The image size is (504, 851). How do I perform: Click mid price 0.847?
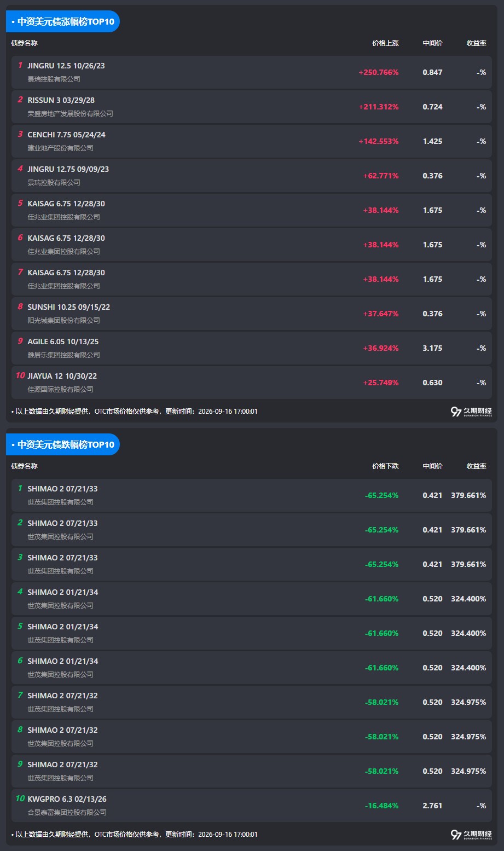[432, 72]
